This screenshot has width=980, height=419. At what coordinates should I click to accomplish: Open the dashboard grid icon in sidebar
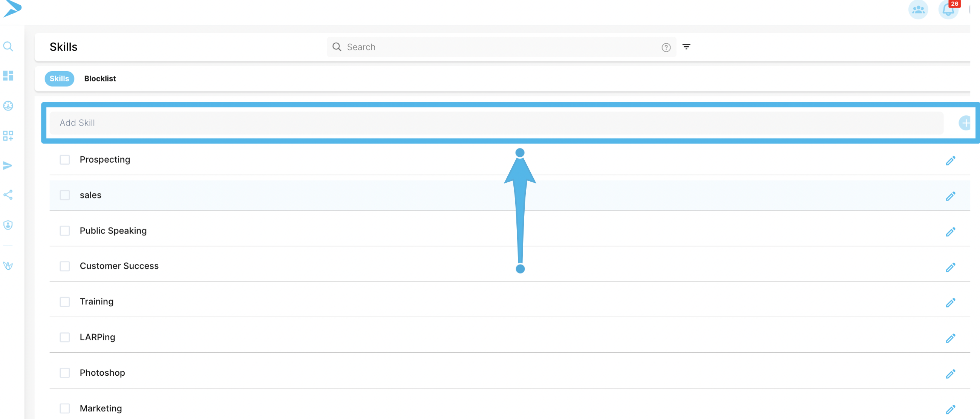coord(8,76)
